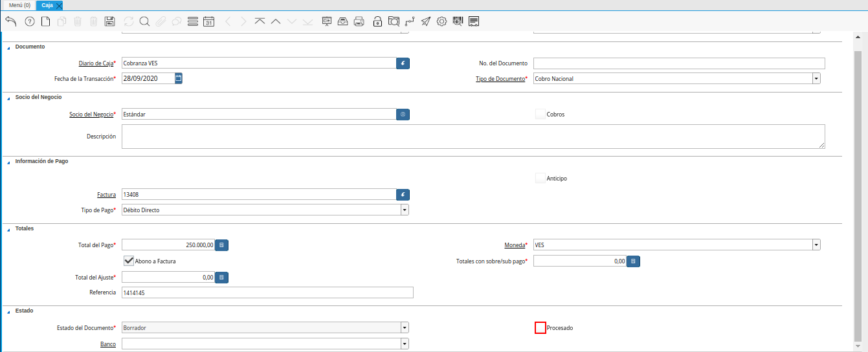
Task: Save the record with floppy disk icon
Action: pyautogui.click(x=109, y=21)
